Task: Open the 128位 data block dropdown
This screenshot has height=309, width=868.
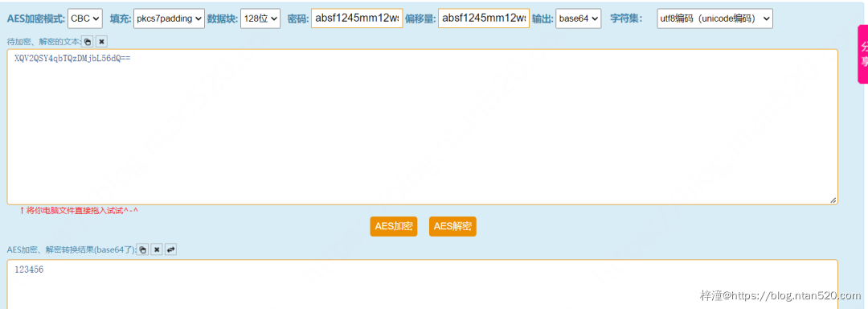Action: coord(260,19)
